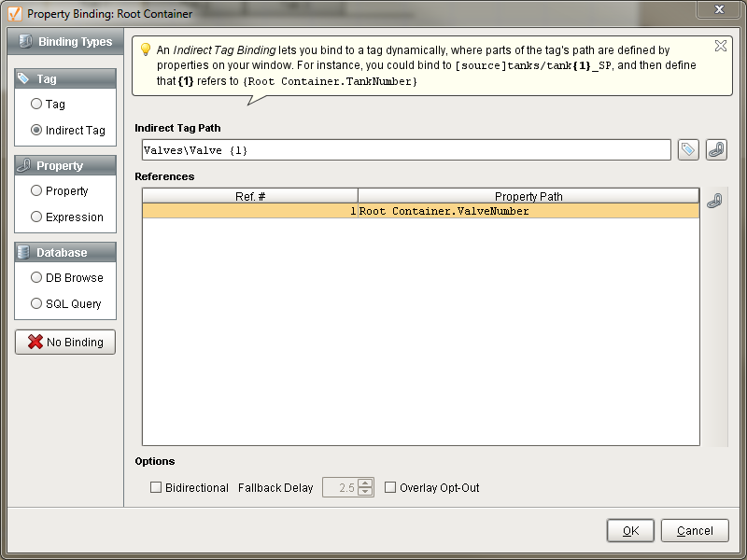Click reference number 1 cell in References
This screenshot has width=747, height=560.
coord(250,211)
